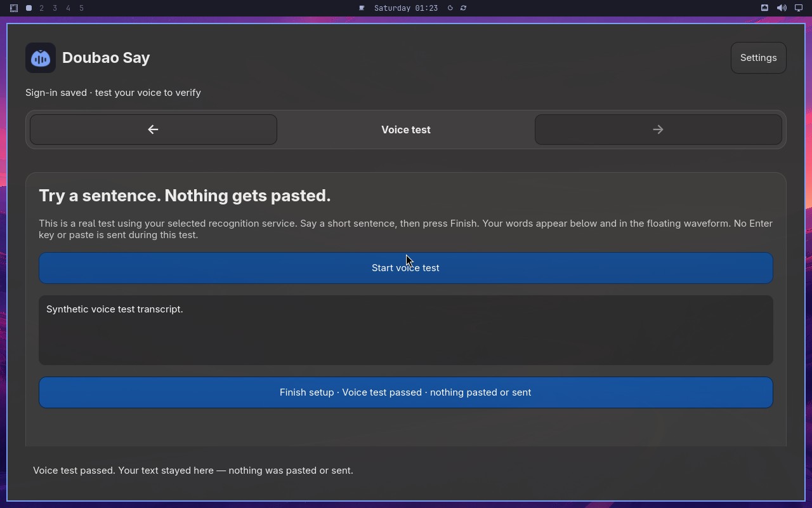Switch to workspace 4
This screenshot has height=508, width=812.
[x=69, y=8]
